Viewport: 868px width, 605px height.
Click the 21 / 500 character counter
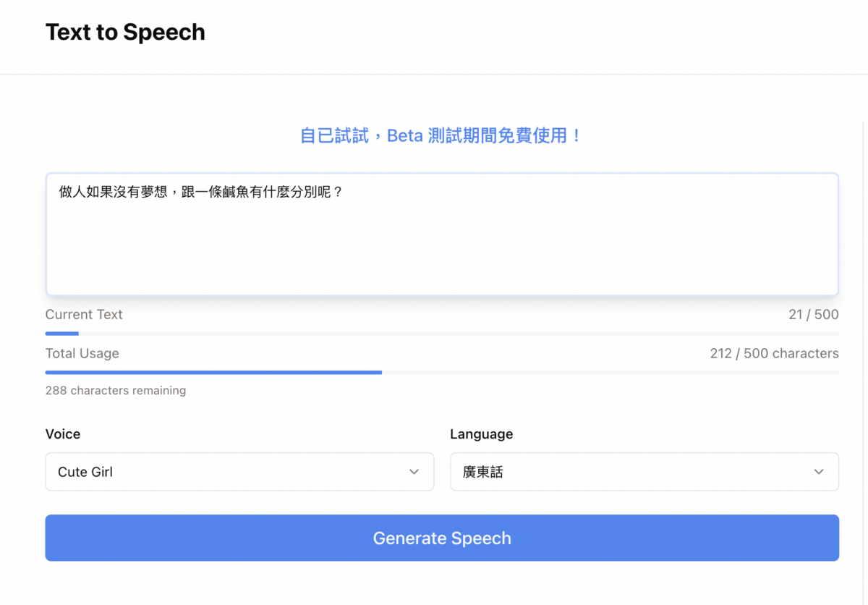[x=813, y=315]
